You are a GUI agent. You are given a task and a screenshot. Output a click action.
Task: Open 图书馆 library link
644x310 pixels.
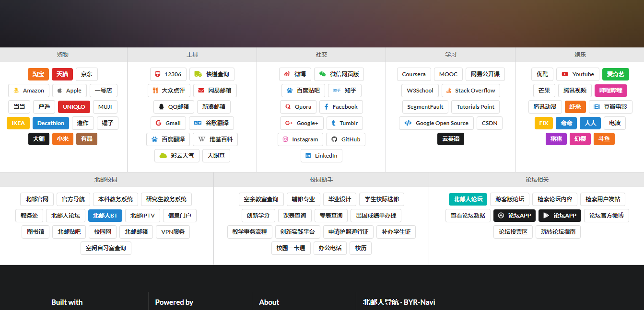35,232
